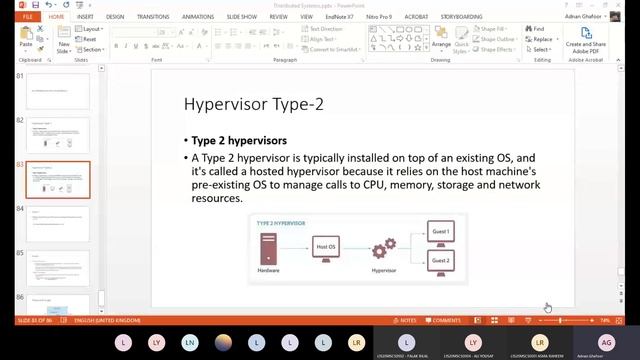Align text left
Screen dimensions: 640x360
coord(218,46)
